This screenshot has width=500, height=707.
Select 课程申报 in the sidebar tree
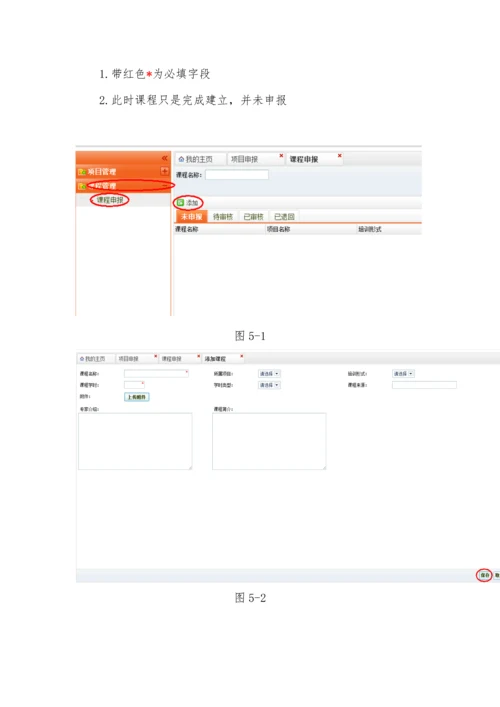[110, 200]
